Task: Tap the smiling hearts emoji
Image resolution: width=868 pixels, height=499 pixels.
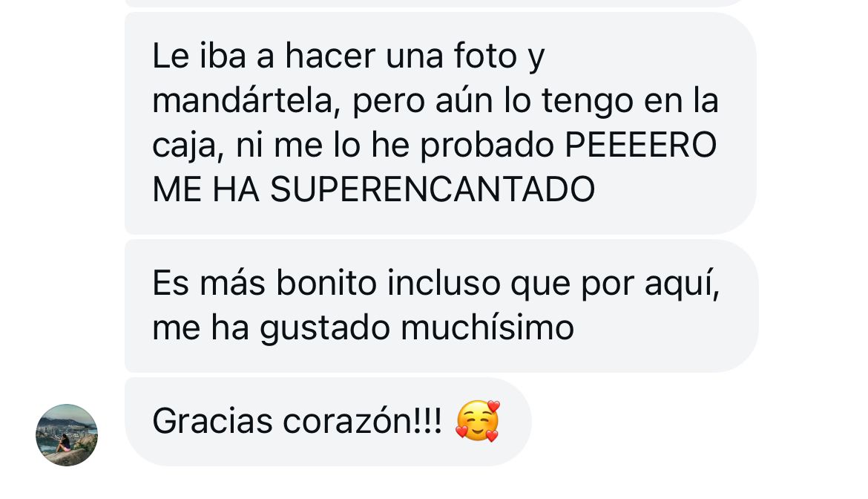Action: [478, 421]
